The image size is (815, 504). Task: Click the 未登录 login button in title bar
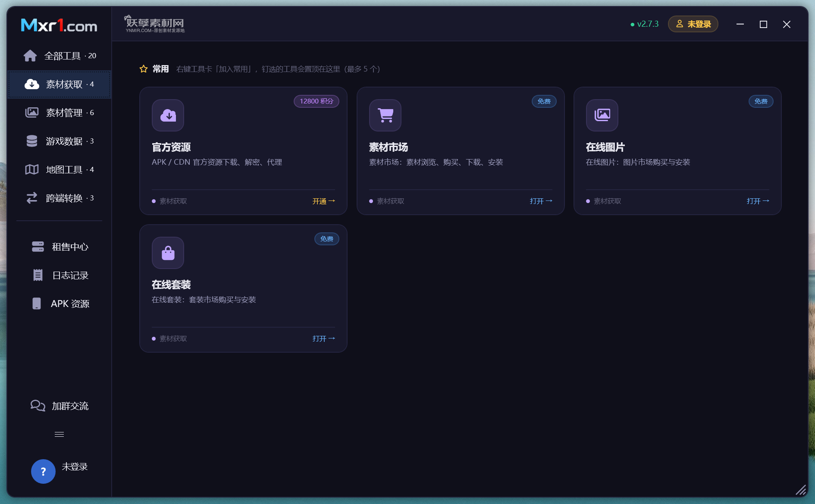tap(693, 24)
